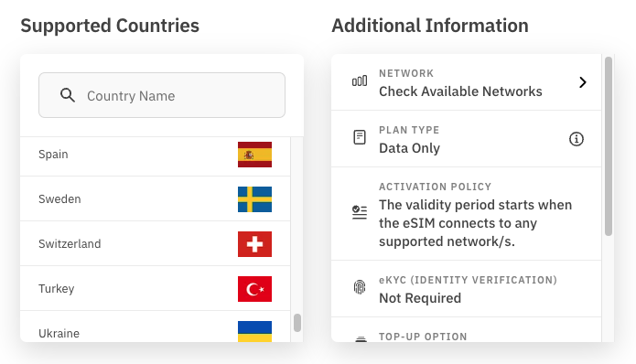Expand Check Available Networks chevron
Image resolution: width=636 pixels, height=364 pixels.
(582, 82)
